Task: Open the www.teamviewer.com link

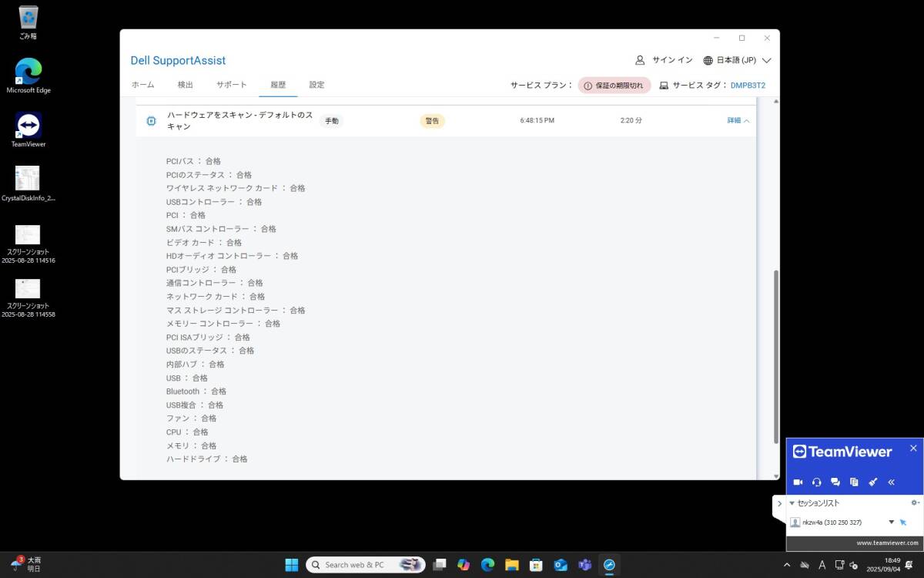Action: tap(887, 543)
